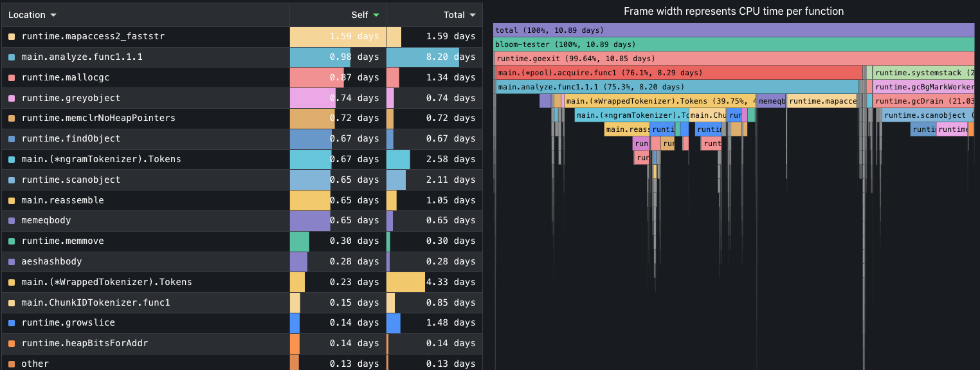Select runtime.memclrNoHeapPointers row in the table
The width and height of the screenshot is (980, 370).
point(242,118)
